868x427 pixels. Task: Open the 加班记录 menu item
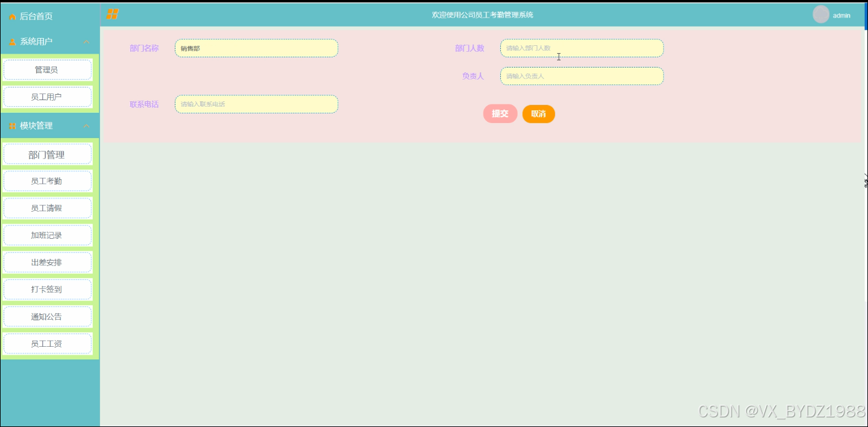(47, 235)
